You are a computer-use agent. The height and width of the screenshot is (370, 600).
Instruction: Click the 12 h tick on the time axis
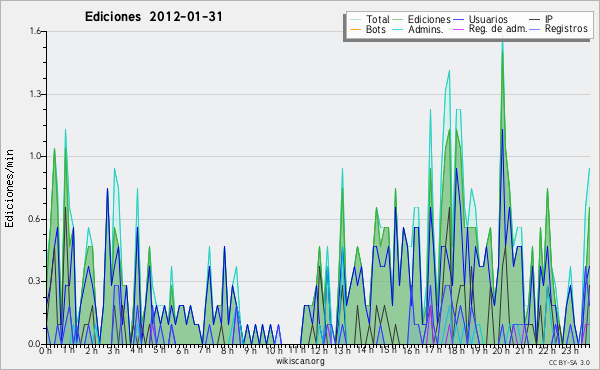[319, 350]
